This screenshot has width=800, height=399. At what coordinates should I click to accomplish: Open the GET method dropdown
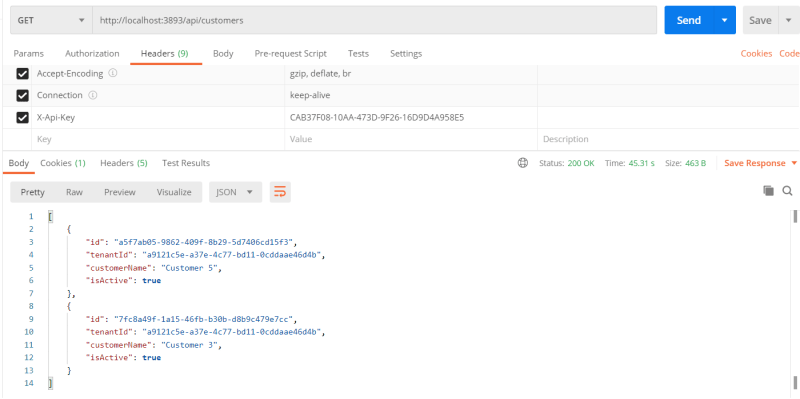[51, 20]
